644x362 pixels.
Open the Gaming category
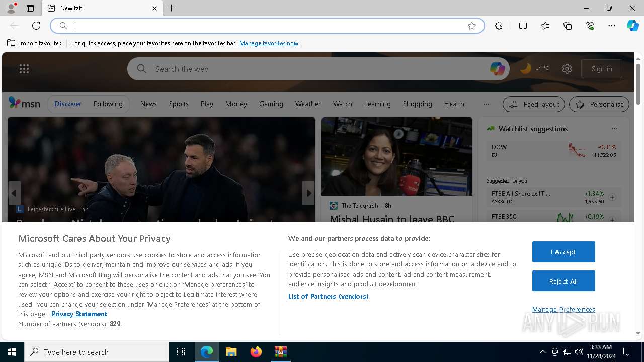(271, 104)
